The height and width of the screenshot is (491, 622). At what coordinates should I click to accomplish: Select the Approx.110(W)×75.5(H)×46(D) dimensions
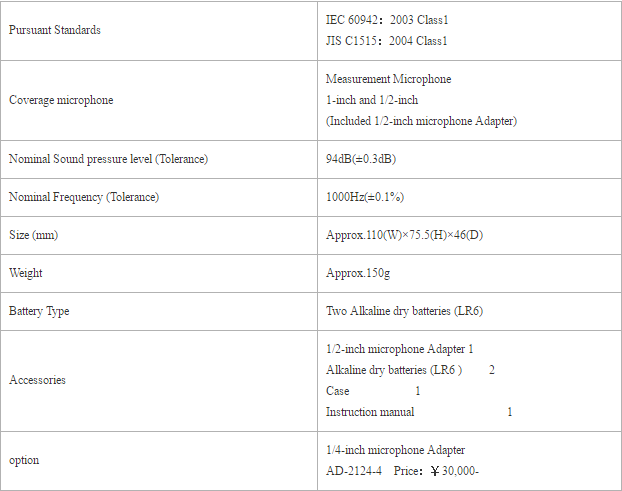[405, 235]
